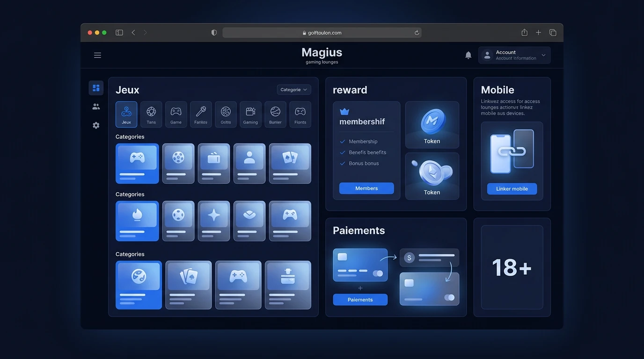Image resolution: width=644 pixels, height=359 pixels.
Task: Click the mobile link chain illustration
Action: coord(512,151)
